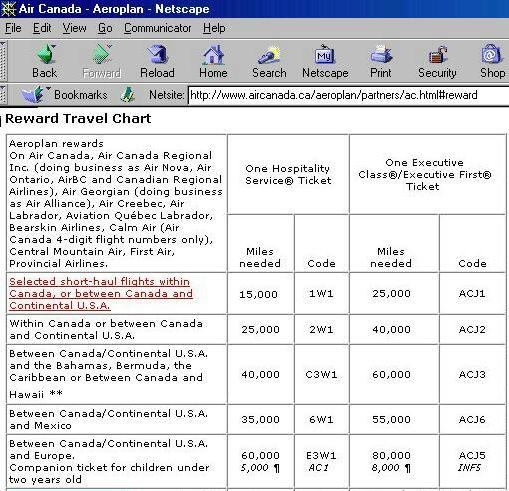Open the Communicator menu
This screenshot has width=509, height=491.
point(158,28)
